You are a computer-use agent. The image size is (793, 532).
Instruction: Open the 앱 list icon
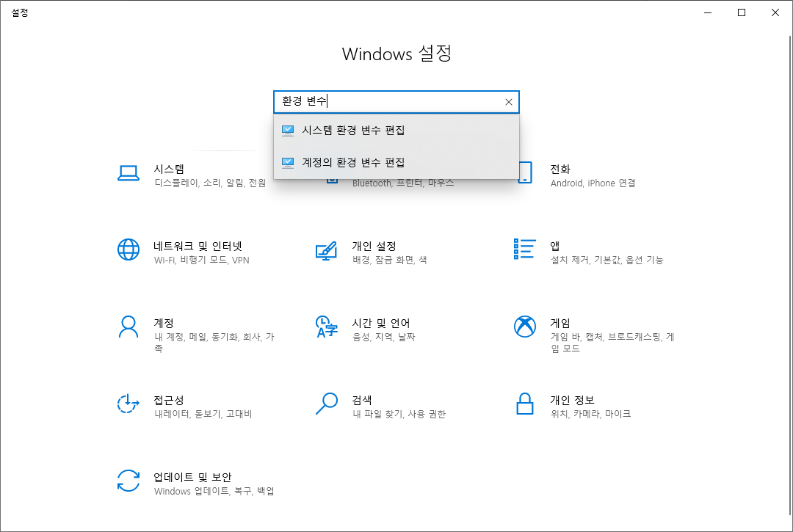524,249
